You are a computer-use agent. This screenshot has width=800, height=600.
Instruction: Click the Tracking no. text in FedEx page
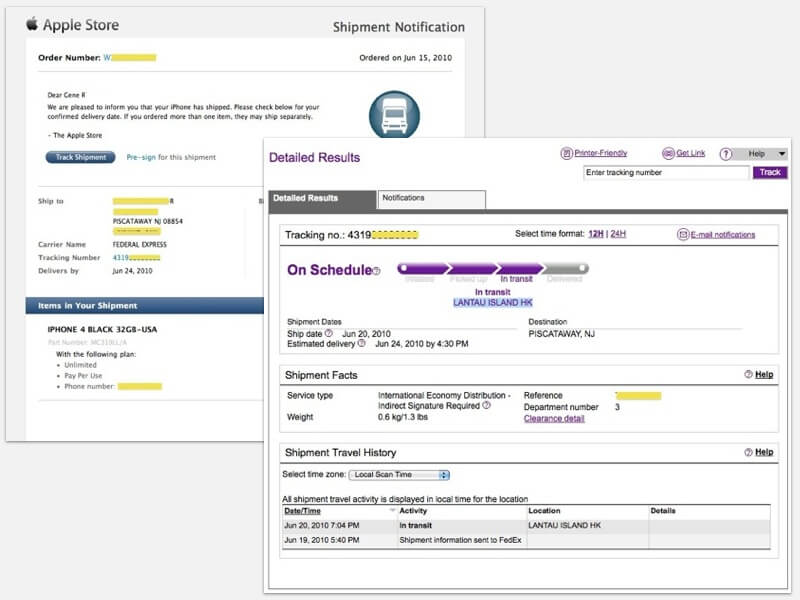[x=351, y=235]
